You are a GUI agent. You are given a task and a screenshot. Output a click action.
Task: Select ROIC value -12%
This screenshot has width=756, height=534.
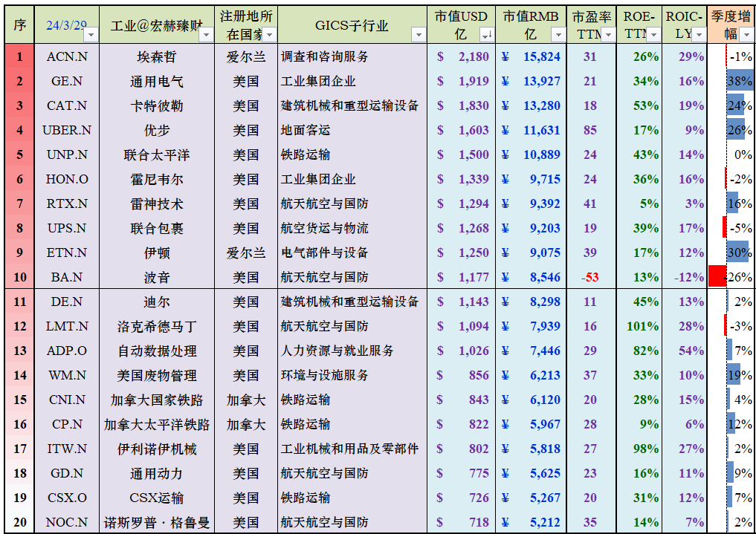689,277
